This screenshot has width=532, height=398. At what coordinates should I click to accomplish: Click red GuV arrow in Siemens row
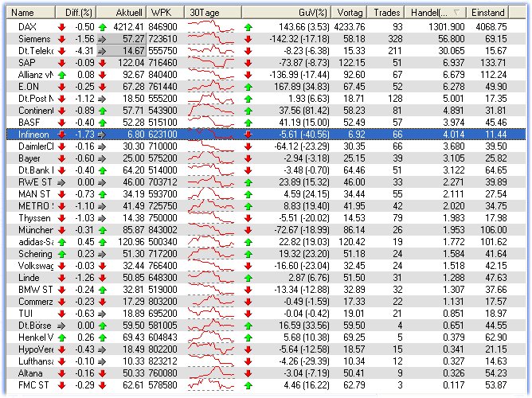tap(248, 39)
